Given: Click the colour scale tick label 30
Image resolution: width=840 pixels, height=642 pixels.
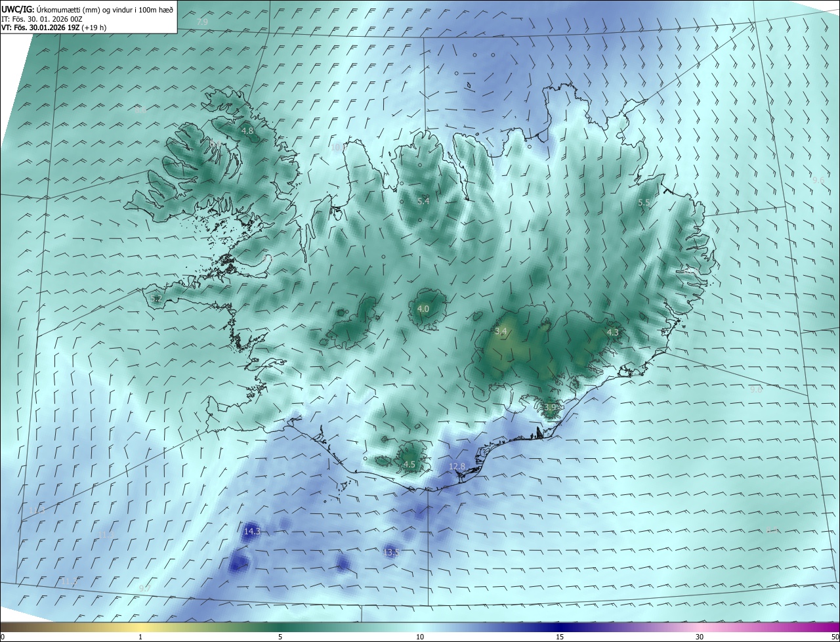Looking at the screenshot, I should coord(700,637).
